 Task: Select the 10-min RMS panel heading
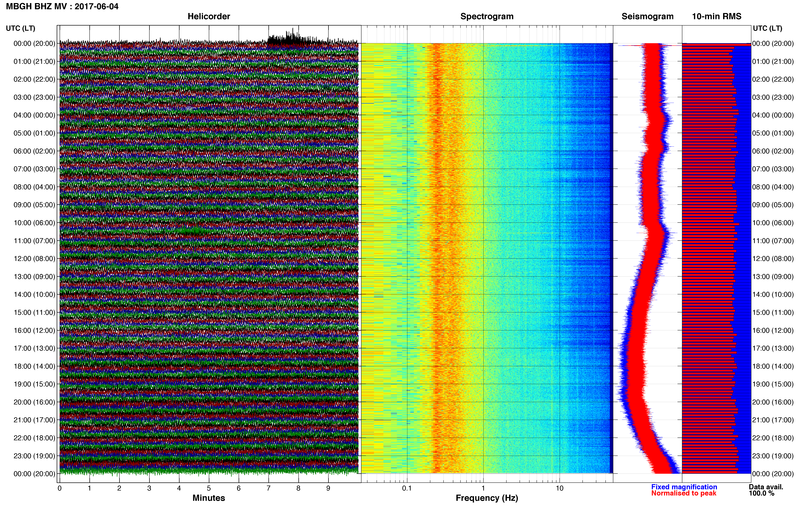click(x=717, y=16)
